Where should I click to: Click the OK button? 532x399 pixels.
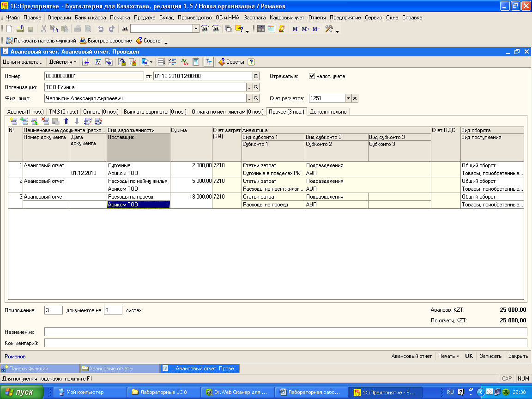coord(469,356)
